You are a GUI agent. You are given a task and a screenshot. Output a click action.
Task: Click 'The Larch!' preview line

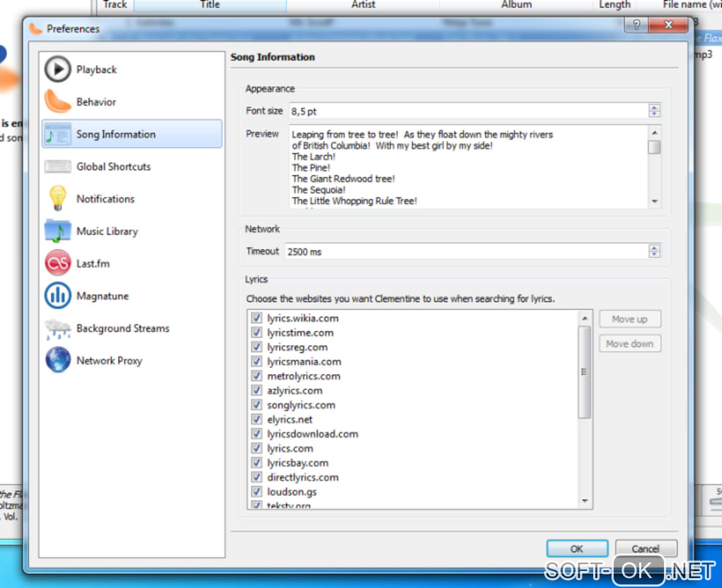pos(314,156)
